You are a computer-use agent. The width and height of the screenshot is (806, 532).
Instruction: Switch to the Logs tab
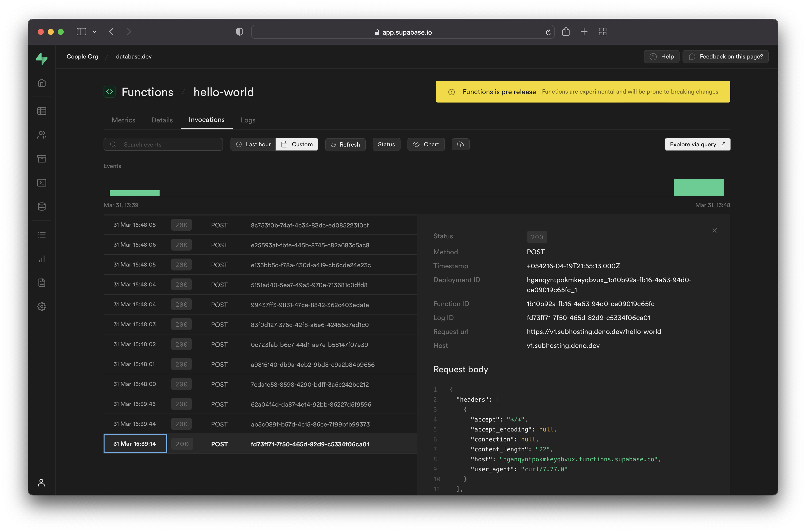coord(248,119)
